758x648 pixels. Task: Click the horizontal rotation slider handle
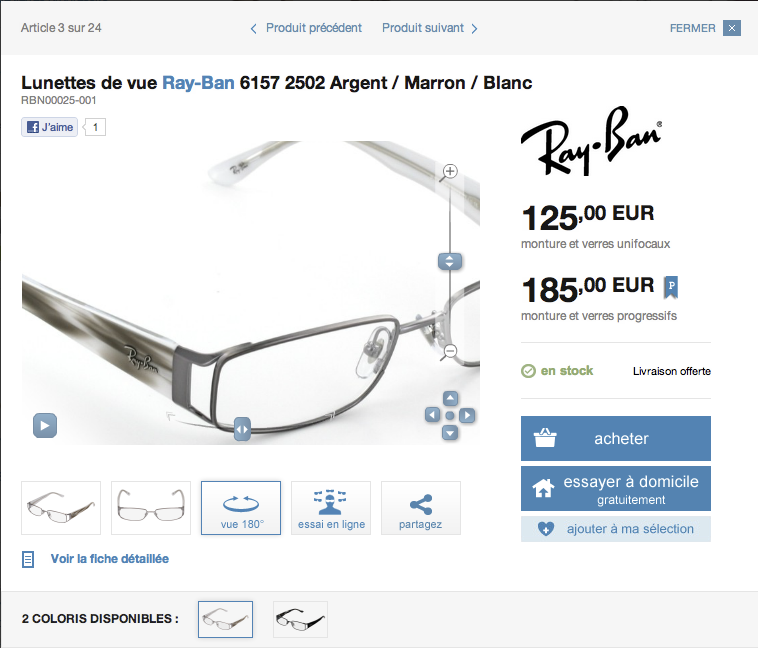pyautogui.click(x=242, y=429)
